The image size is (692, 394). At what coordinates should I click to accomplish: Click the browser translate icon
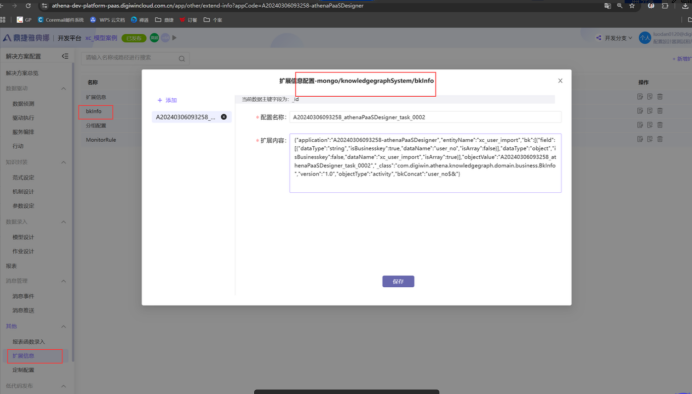pyautogui.click(x=607, y=6)
